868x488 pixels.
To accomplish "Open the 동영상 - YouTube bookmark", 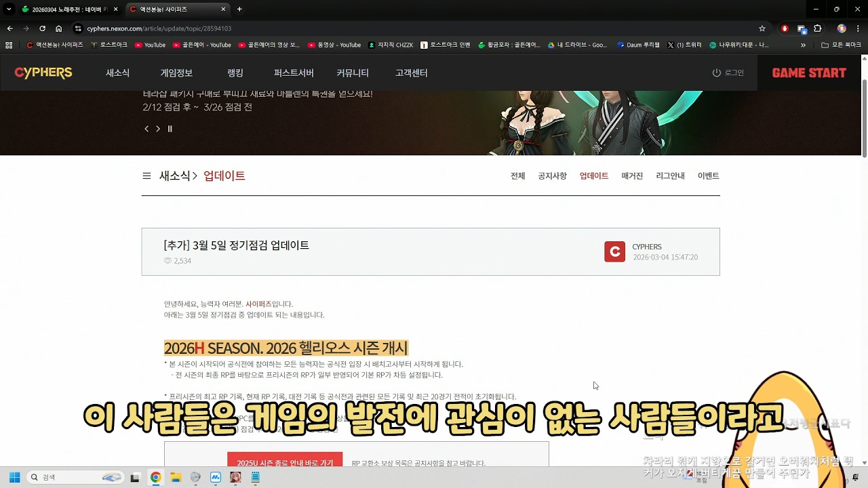I will (334, 45).
